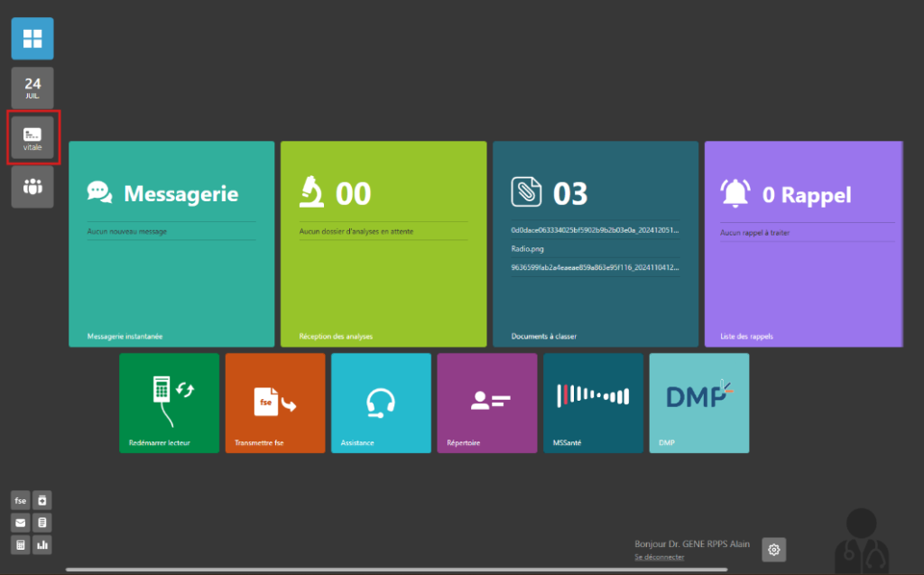Click the envelope mail icon
The width and height of the screenshot is (924, 575).
[20, 523]
